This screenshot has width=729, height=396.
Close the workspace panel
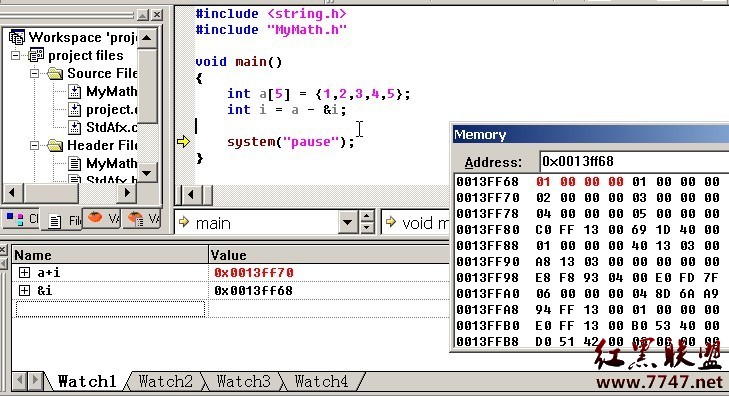[157, 15]
